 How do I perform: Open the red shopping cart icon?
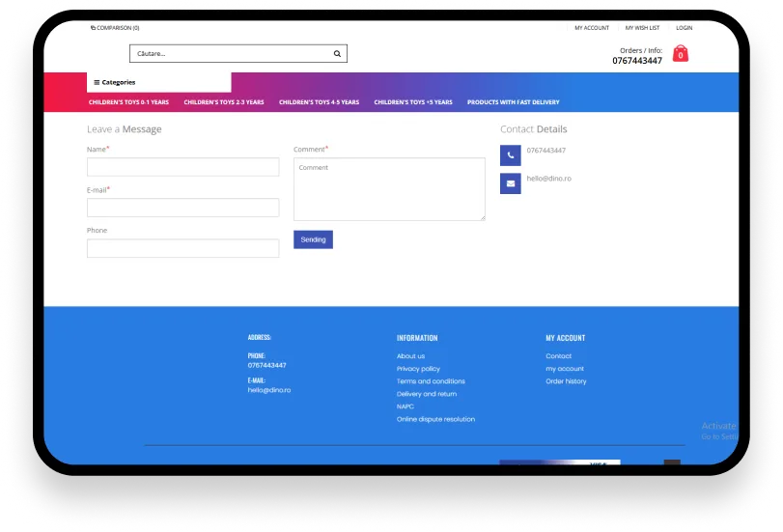tap(680, 53)
